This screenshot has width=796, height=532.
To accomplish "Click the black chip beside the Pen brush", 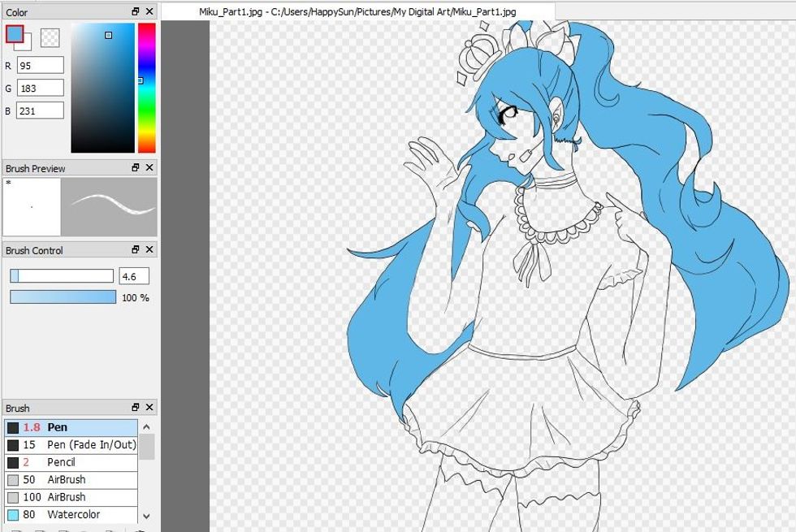I will (x=11, y=426).
